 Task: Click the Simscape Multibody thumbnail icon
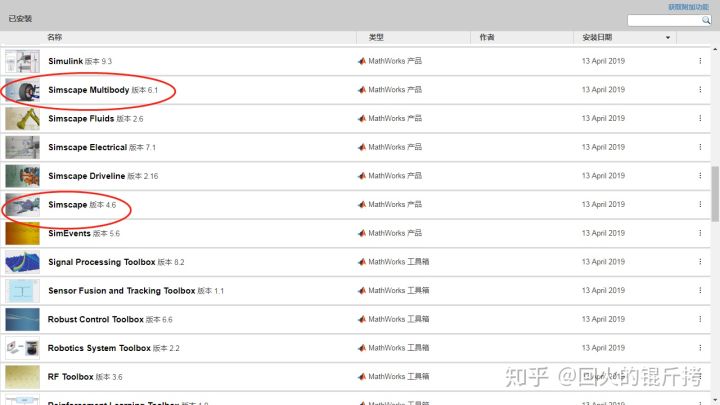22,90
